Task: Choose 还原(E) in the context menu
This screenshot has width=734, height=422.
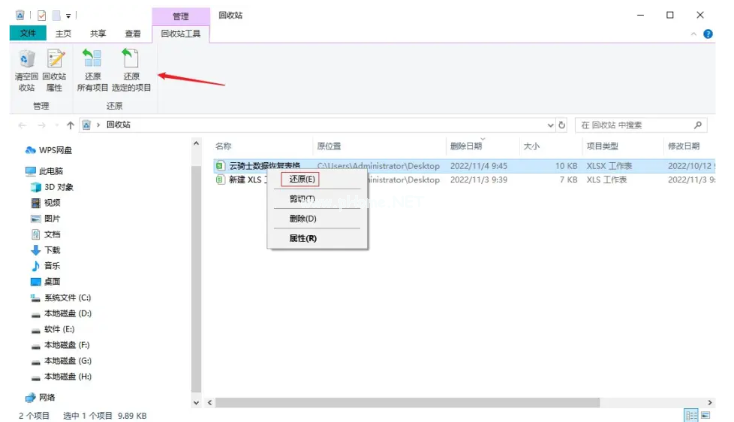Action: pos(302,179)
